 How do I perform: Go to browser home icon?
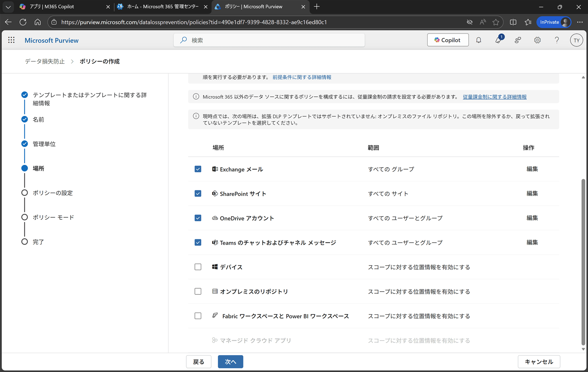point(38,22)
